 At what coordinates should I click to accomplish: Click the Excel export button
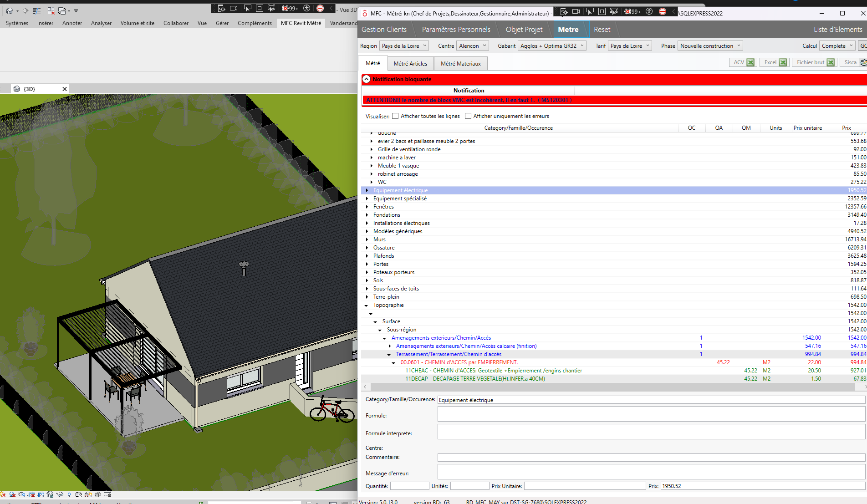point(774,62)
